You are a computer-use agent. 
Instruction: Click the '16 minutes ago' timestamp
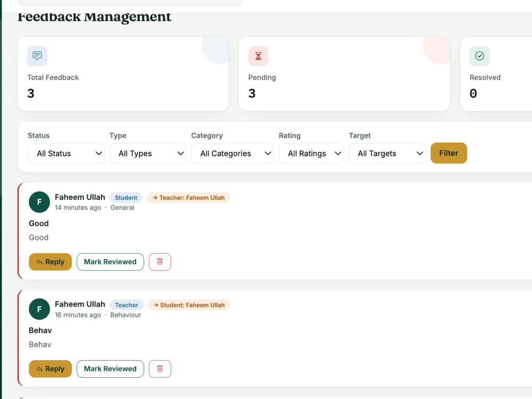click(x=78, y=315)
